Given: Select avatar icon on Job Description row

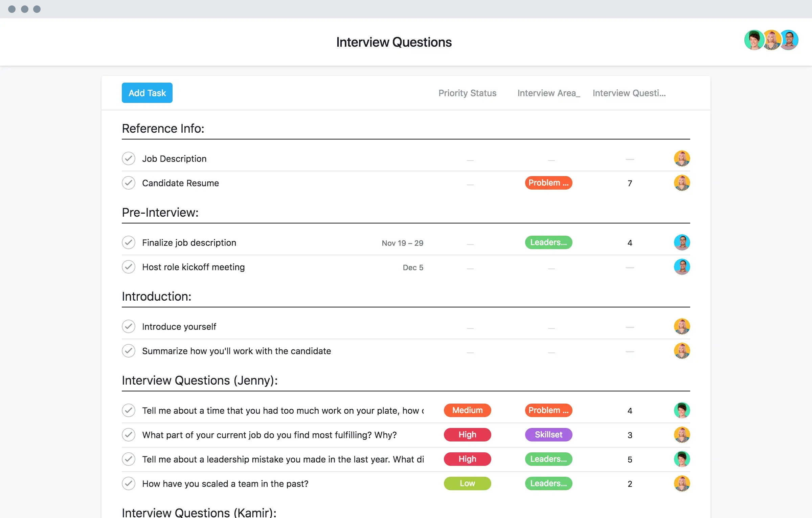Looking at the screenshot, I should (682, 158).
